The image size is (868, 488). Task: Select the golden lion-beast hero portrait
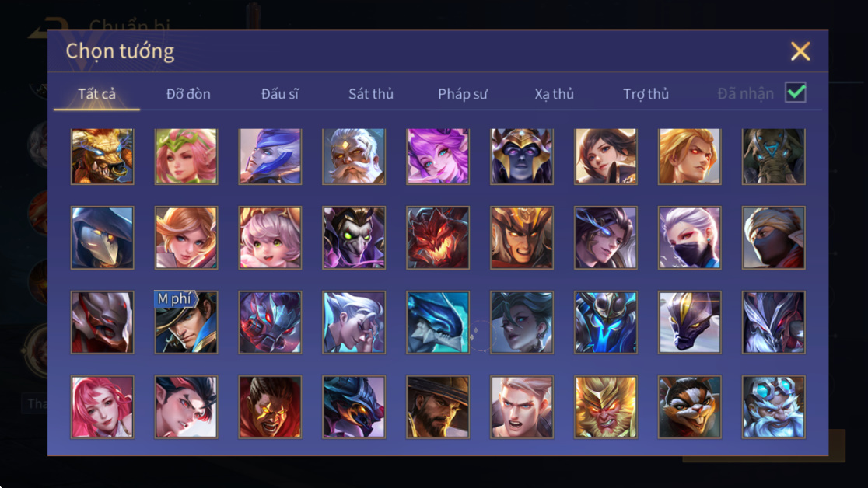(x=103, y=156)
